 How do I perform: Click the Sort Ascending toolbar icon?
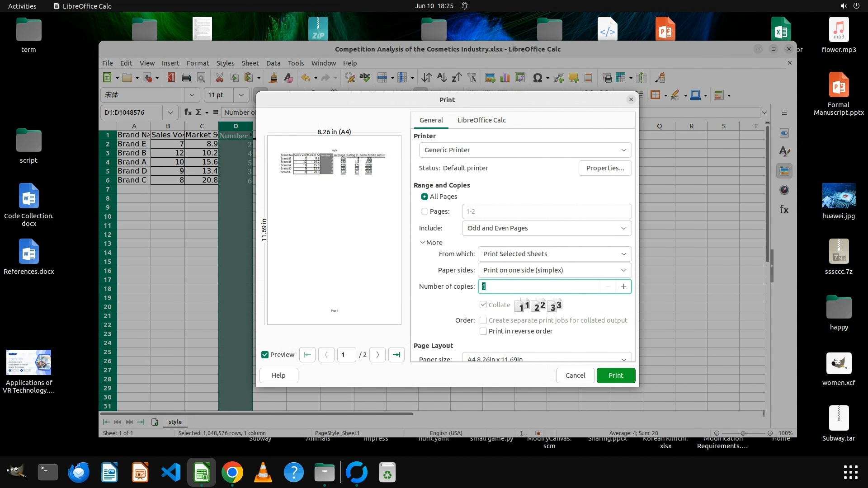(442, 78)
